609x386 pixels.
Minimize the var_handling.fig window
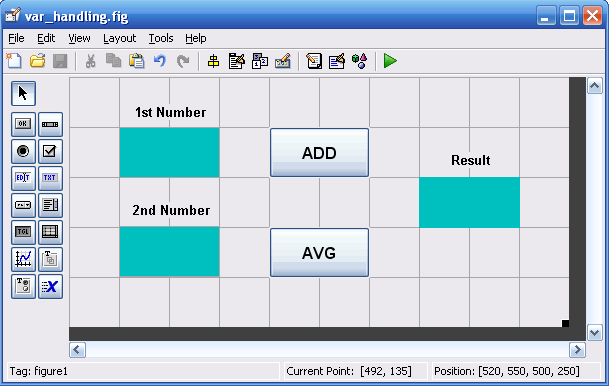(546, 16)
